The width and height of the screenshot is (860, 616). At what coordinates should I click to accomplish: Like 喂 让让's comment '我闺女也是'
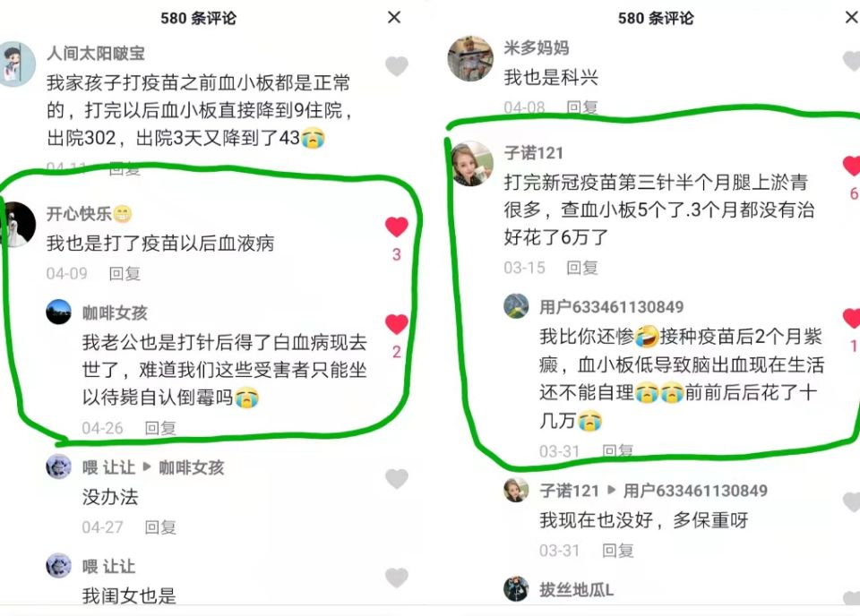pyautogui.click(x=397, y=577)
